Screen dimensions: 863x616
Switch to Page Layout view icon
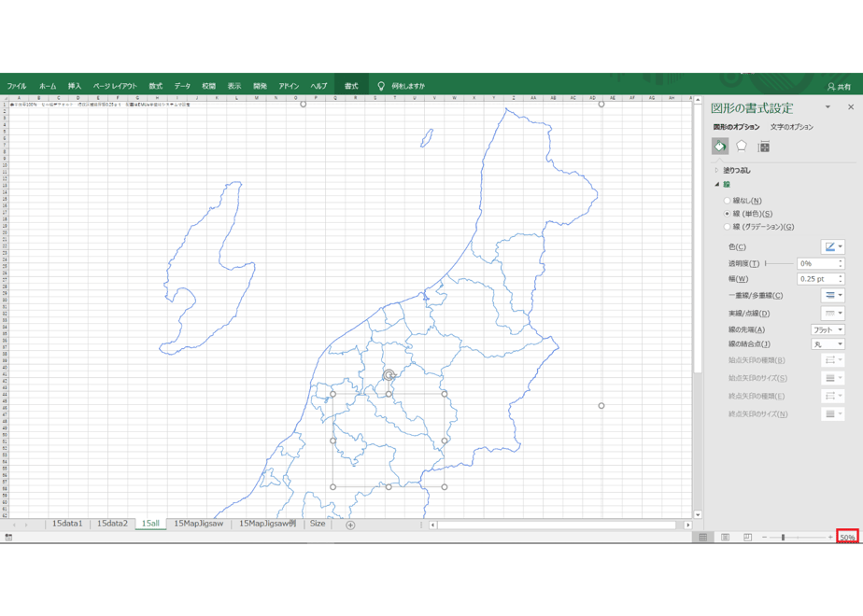pos(726,538)
